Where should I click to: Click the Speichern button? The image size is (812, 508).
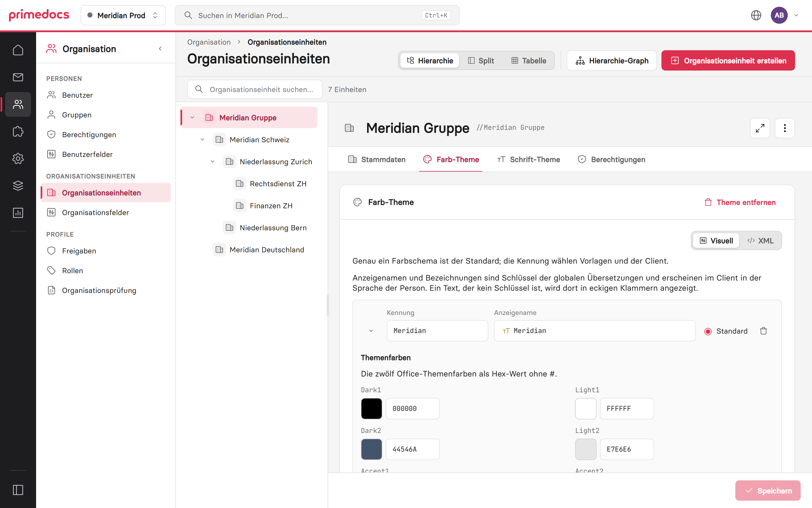pos(768,491)
